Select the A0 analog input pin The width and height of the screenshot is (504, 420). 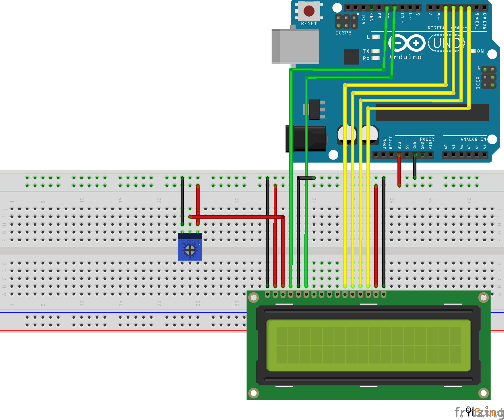(x=446, y=155)
